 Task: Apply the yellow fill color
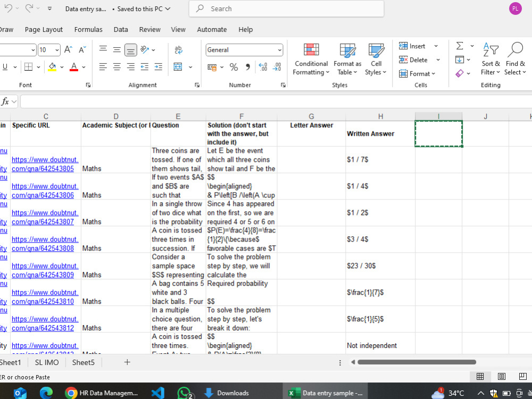click(x=52, y=67)
